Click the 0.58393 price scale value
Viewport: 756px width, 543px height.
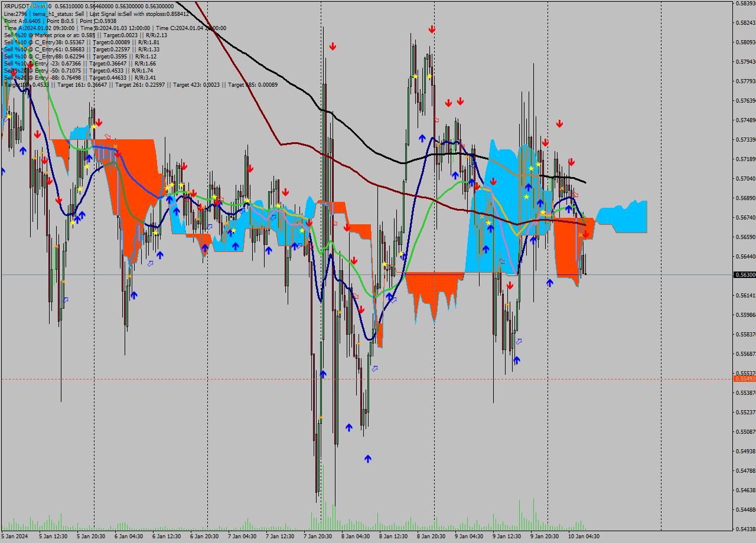[x=745, y=3]
